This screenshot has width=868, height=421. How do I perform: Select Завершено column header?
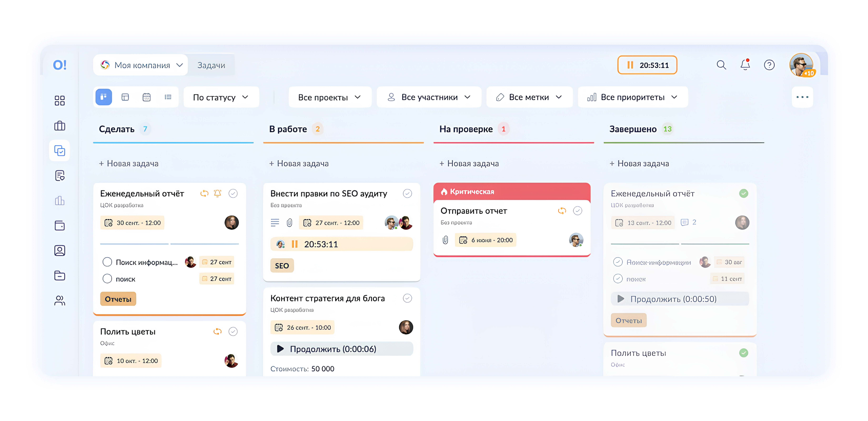point(633,129)
